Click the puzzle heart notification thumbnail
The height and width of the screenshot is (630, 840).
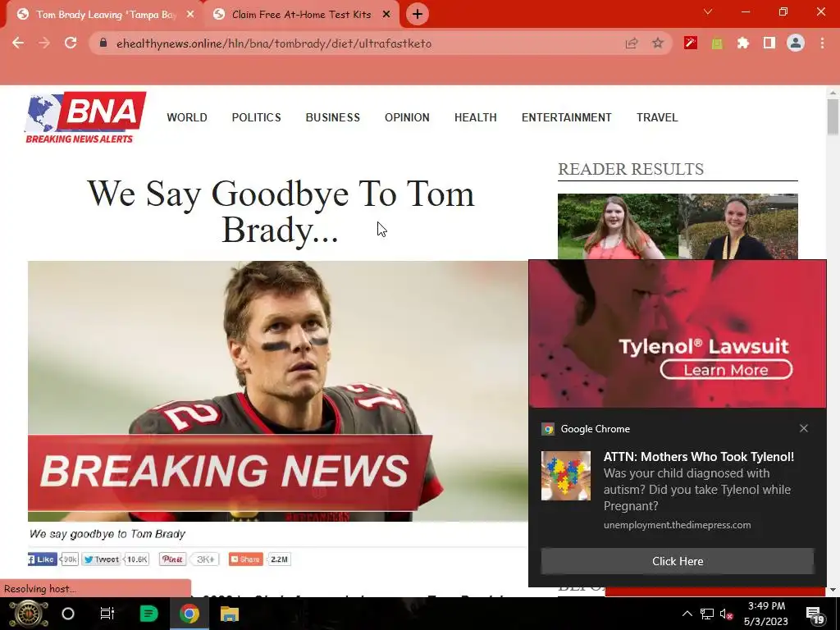pos(566,475)
